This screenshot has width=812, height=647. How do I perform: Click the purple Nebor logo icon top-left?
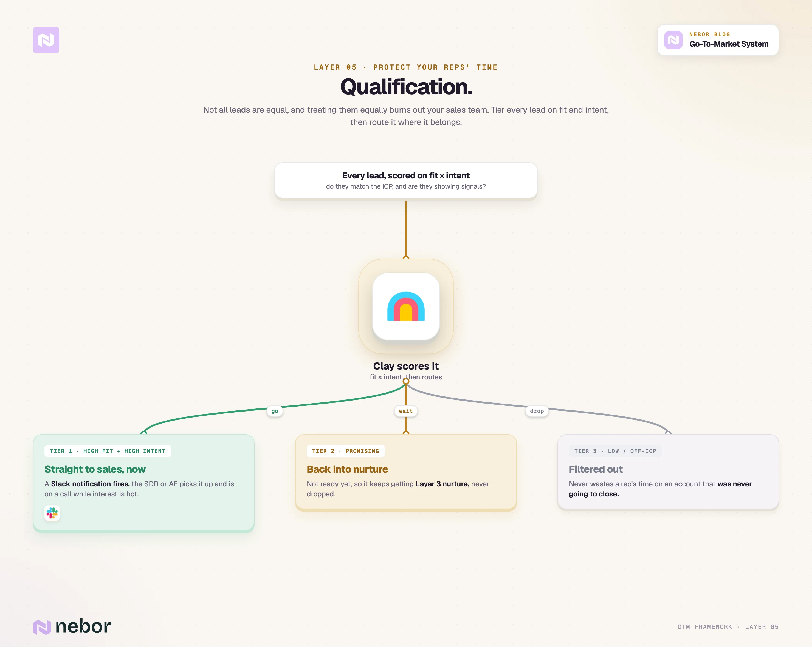46,40
